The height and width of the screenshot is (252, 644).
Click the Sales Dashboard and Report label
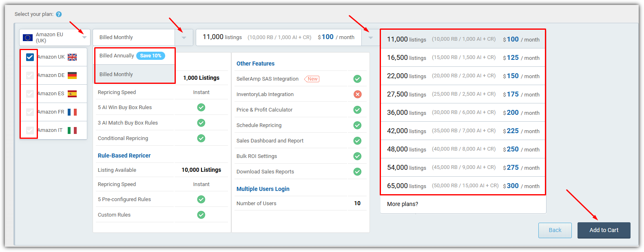(270, 141)
